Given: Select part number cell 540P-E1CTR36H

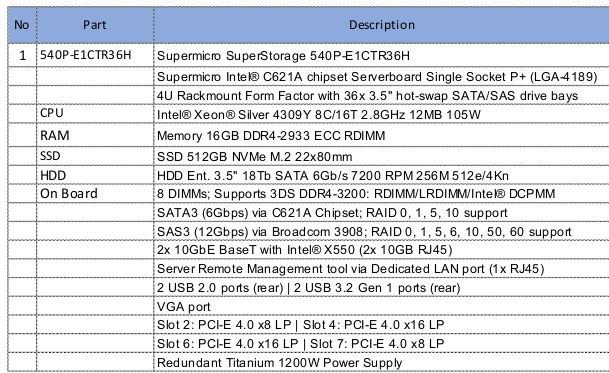Looking at the screenshot, I should 95,55.
